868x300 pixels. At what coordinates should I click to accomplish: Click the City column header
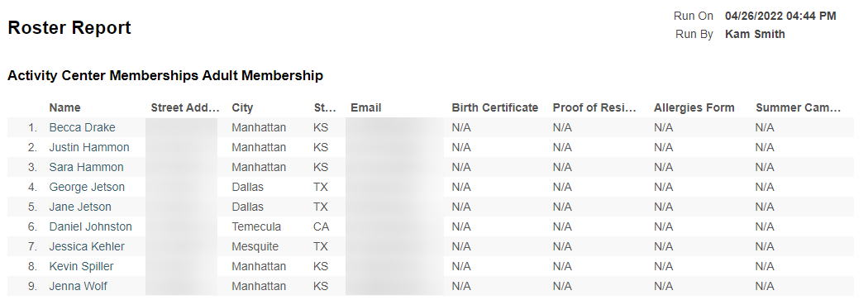point(242,107)
